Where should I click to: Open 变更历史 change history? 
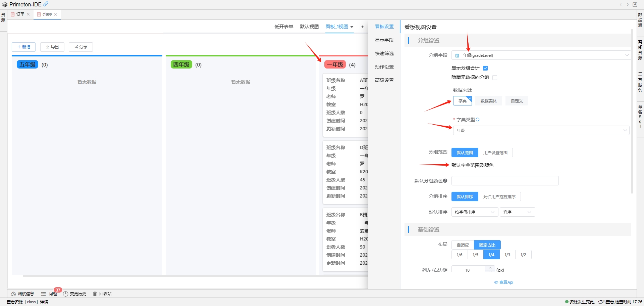pos(74,294)
